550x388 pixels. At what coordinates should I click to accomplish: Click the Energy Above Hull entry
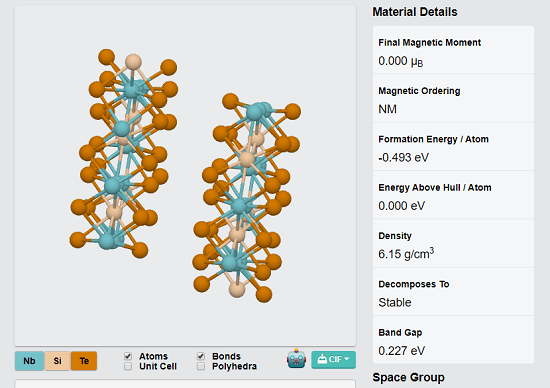click(453, 195)
